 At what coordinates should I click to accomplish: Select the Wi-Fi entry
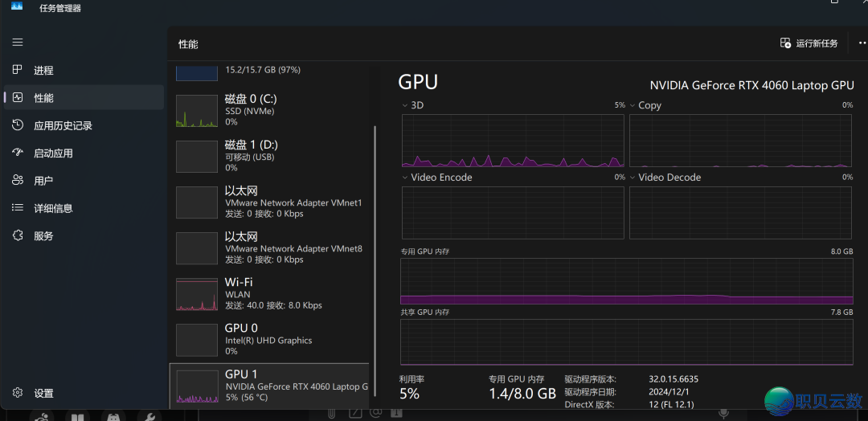[269, 294]
